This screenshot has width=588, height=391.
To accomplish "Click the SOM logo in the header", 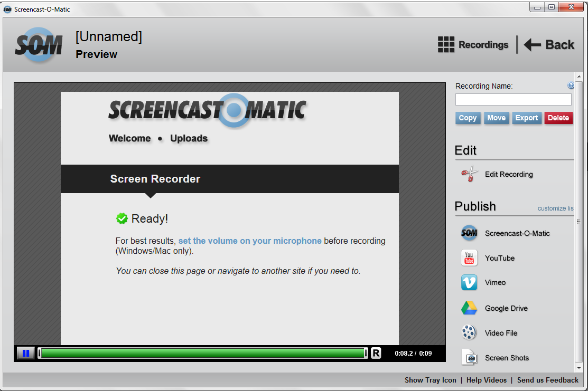I will tap(39, 45).
